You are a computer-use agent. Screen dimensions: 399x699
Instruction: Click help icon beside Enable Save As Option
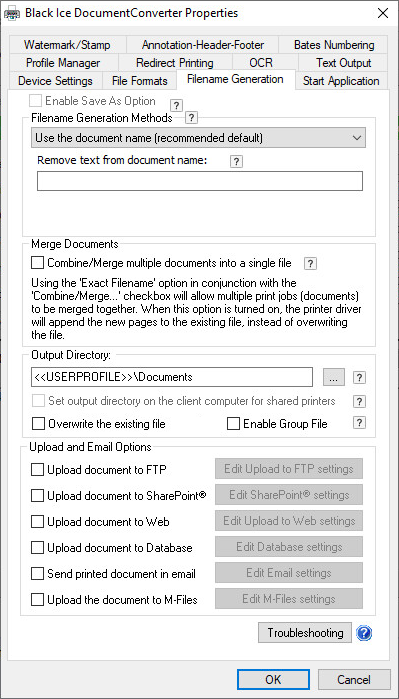(177, 106)
